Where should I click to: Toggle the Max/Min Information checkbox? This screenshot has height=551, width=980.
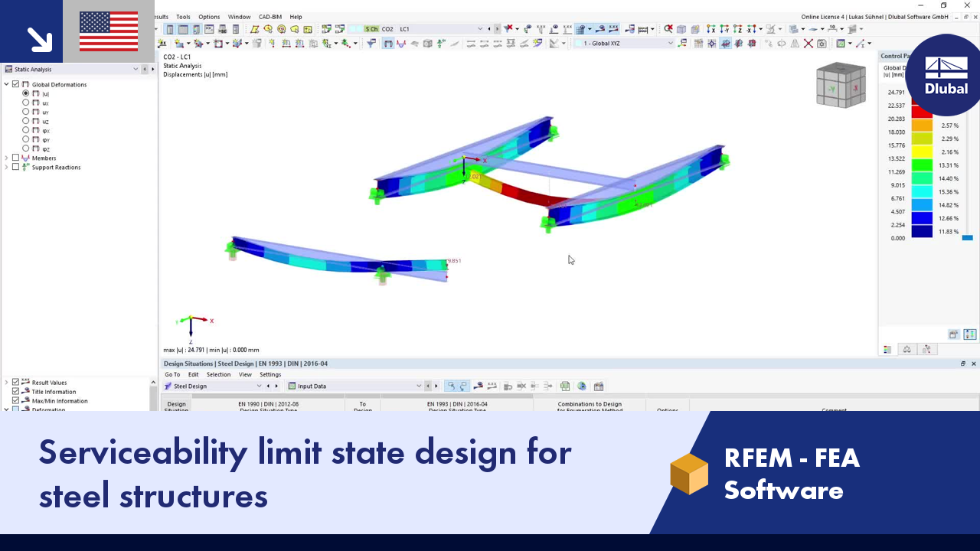(15, 400)
